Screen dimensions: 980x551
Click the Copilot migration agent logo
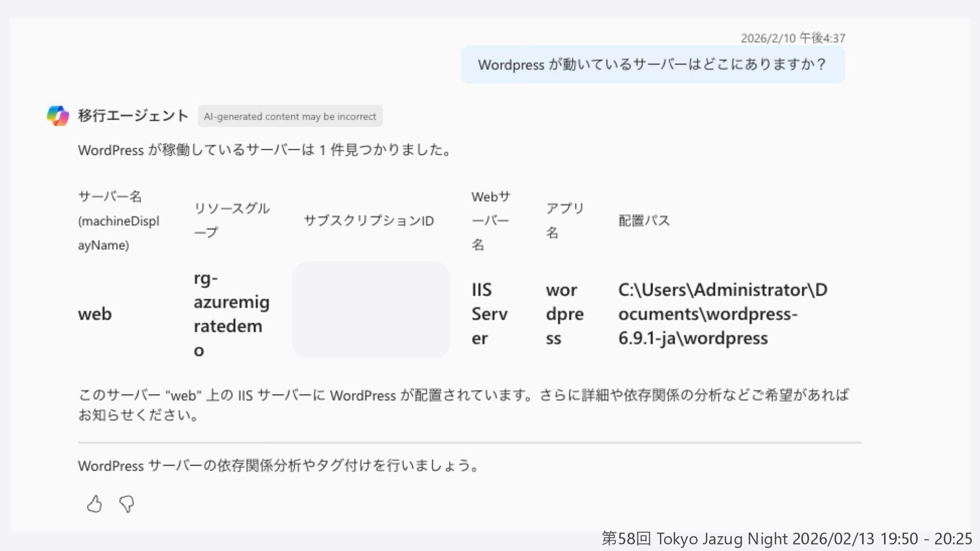pos(58,116)
